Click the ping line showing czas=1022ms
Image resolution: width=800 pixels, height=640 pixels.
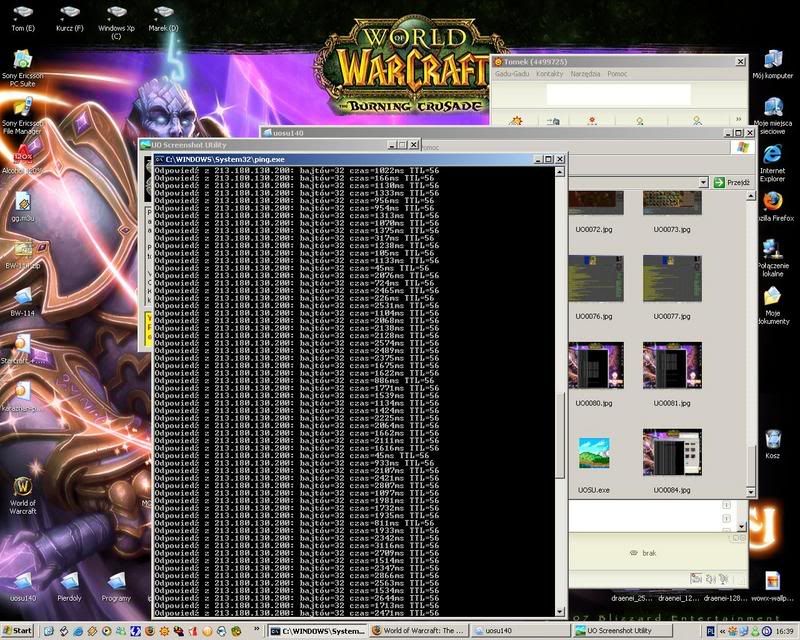pos(297,170)
